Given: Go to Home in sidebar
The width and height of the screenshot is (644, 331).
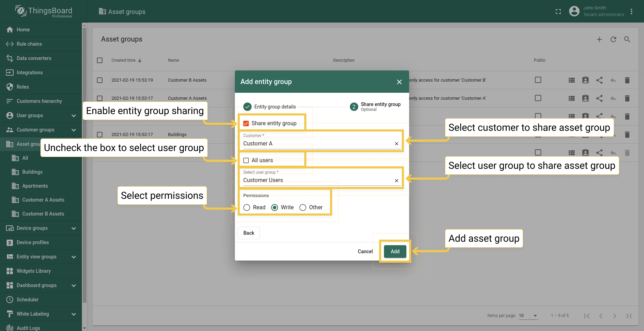Looking at the screenshot, I should [41, 30].
